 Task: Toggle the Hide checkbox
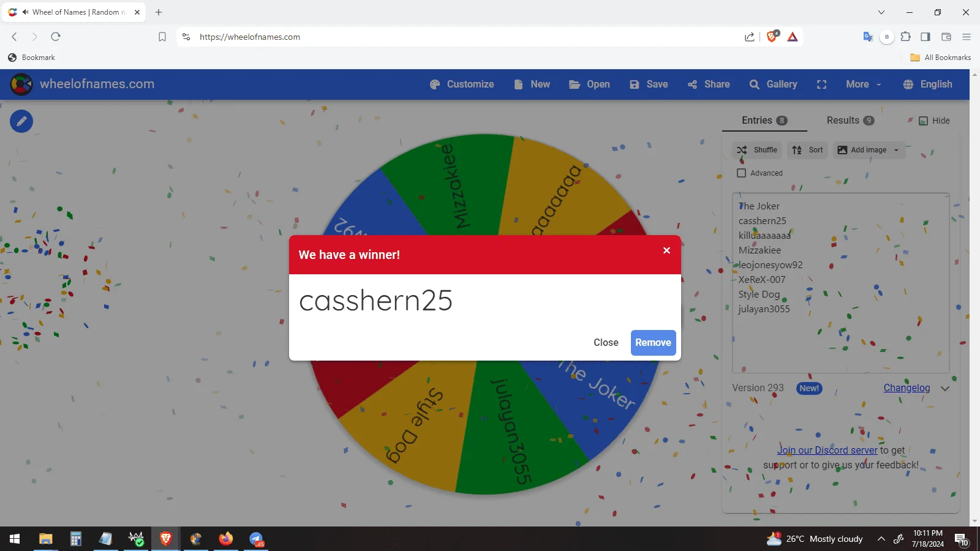point(924,121)
